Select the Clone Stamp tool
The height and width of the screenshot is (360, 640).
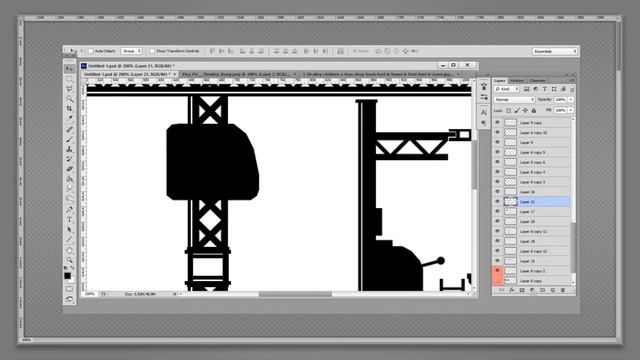(x=69, y=149)
